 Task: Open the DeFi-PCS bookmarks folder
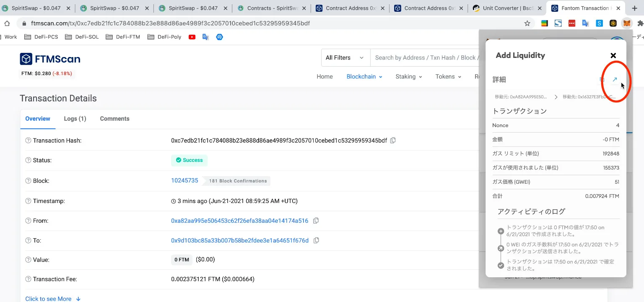click(41, 37)
